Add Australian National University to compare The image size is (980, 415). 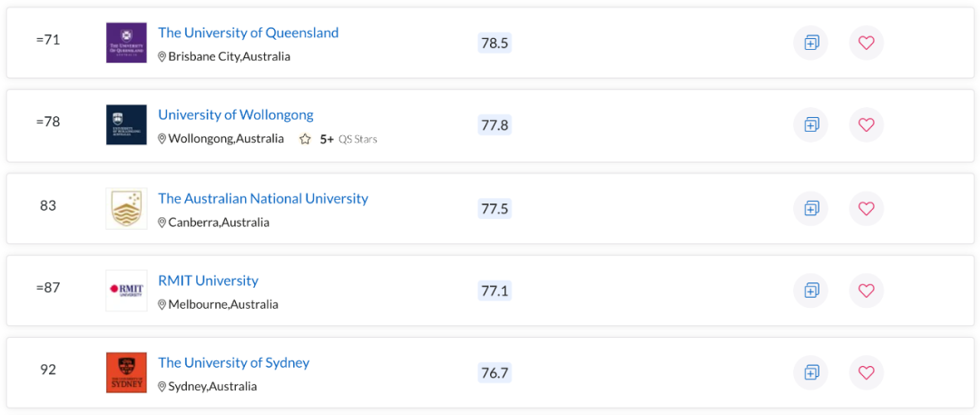811,208
